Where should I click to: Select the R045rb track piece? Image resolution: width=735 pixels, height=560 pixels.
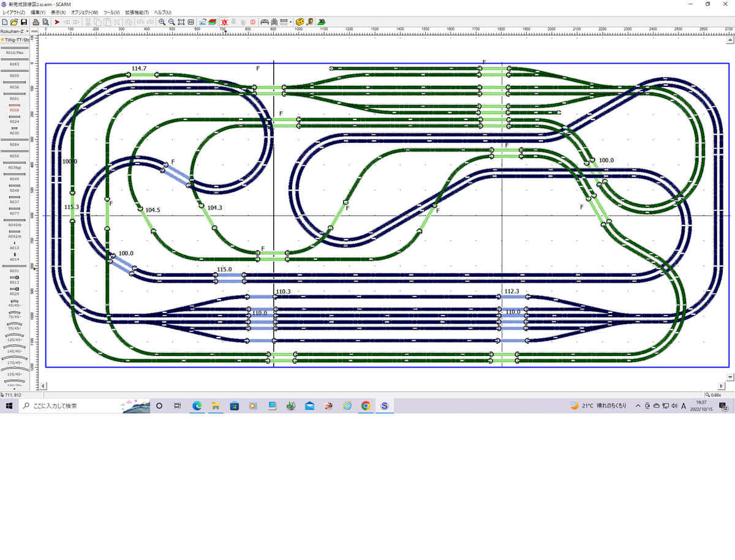pyautogui.click(x=15, y=223)
